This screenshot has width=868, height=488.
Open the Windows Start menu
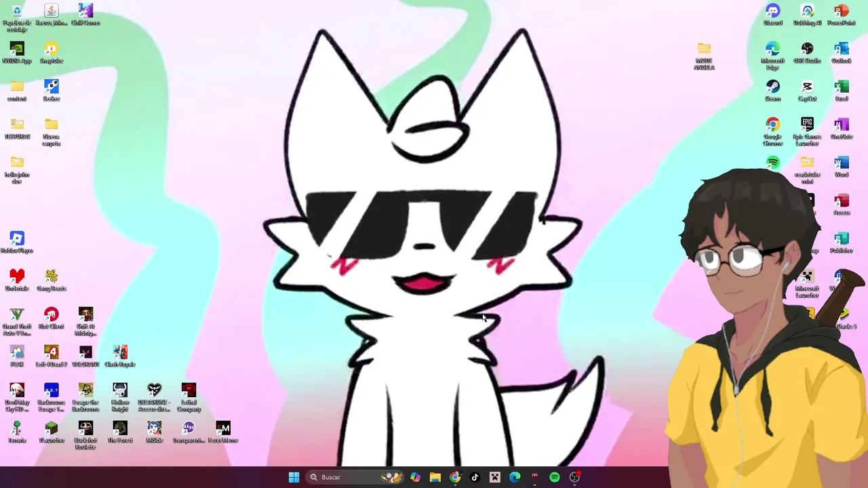pyautogui.click(x=294, y=477)
